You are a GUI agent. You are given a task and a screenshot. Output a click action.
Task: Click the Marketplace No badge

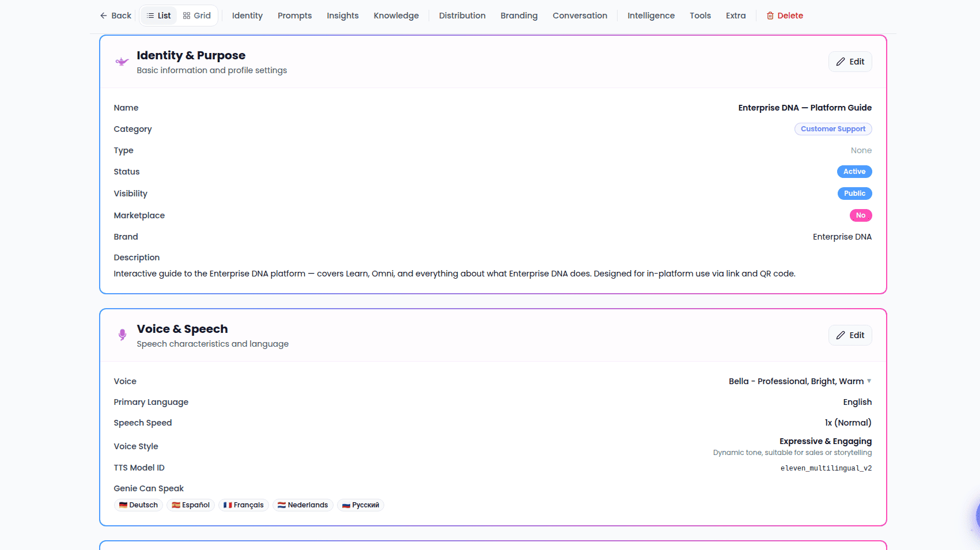(861, 215)
